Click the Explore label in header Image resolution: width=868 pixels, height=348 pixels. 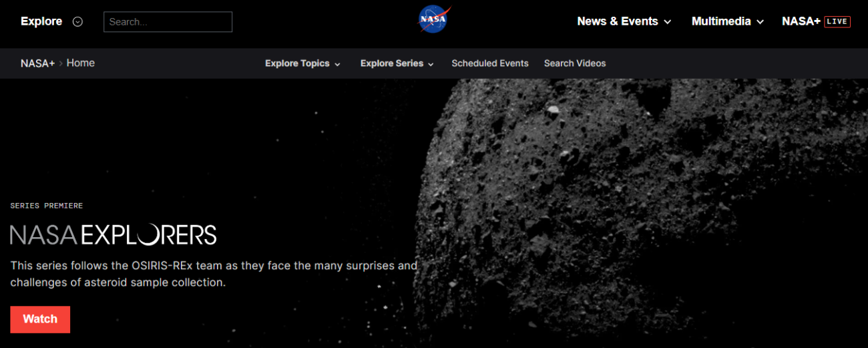point(41,21)
